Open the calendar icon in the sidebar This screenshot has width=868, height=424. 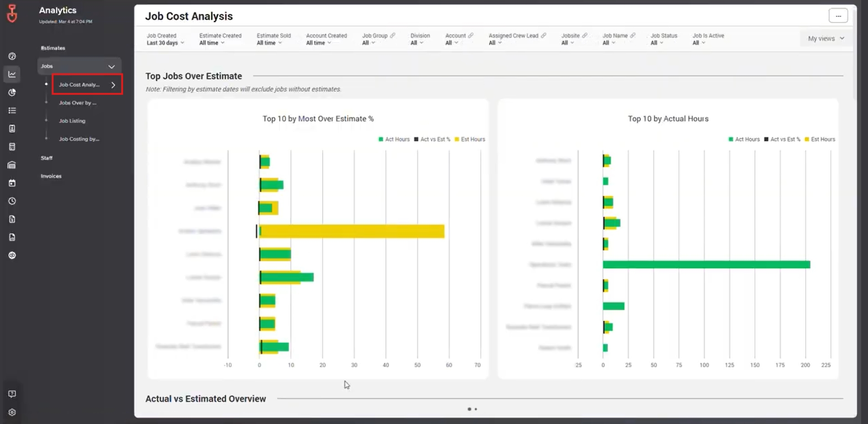point(12,183)
